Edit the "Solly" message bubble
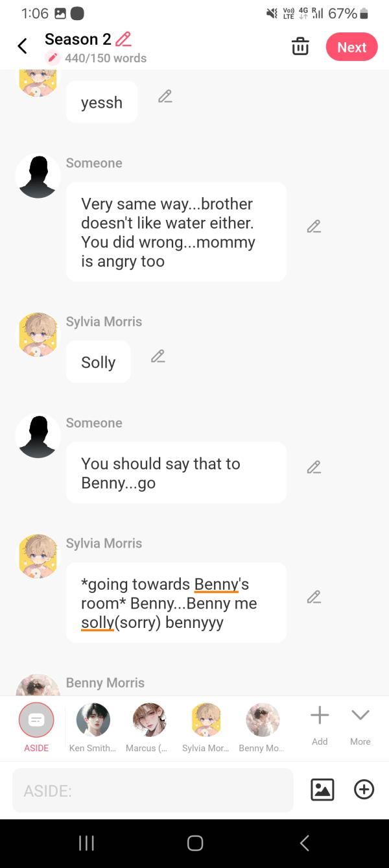Viewport: 389px width, 868px height. click(158, 356)
